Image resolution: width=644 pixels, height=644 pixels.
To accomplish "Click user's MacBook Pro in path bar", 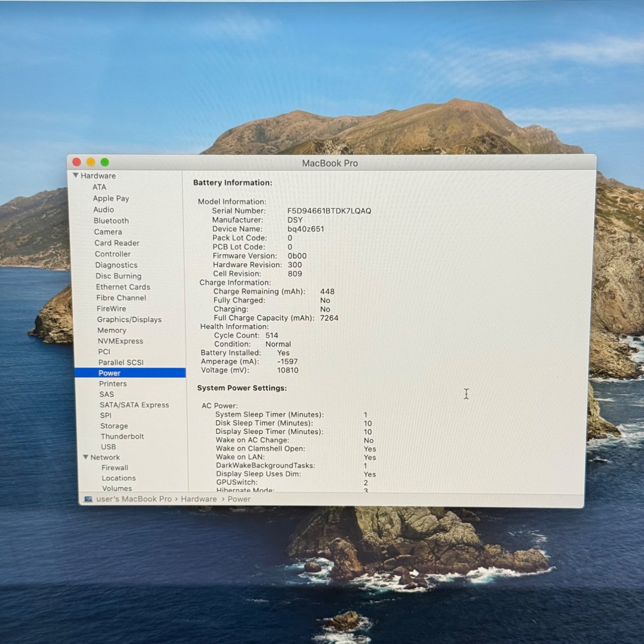I will tap(134, 499).
